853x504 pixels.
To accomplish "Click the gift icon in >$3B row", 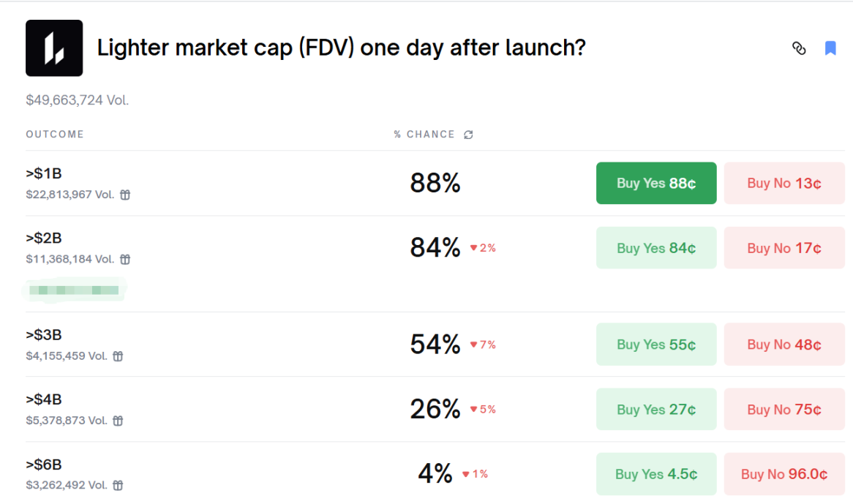I will tap(118, 356).
